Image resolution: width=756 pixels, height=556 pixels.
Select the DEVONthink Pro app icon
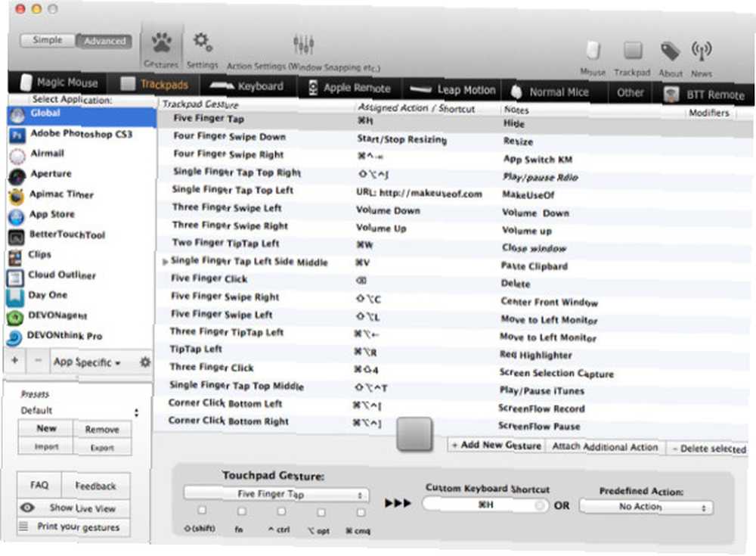click(x=14, y=338)
